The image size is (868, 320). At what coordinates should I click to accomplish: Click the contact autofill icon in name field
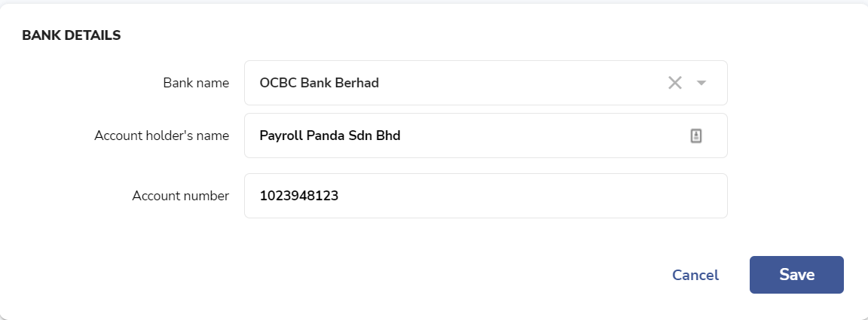pyautogui.click(x=696, y=136)
